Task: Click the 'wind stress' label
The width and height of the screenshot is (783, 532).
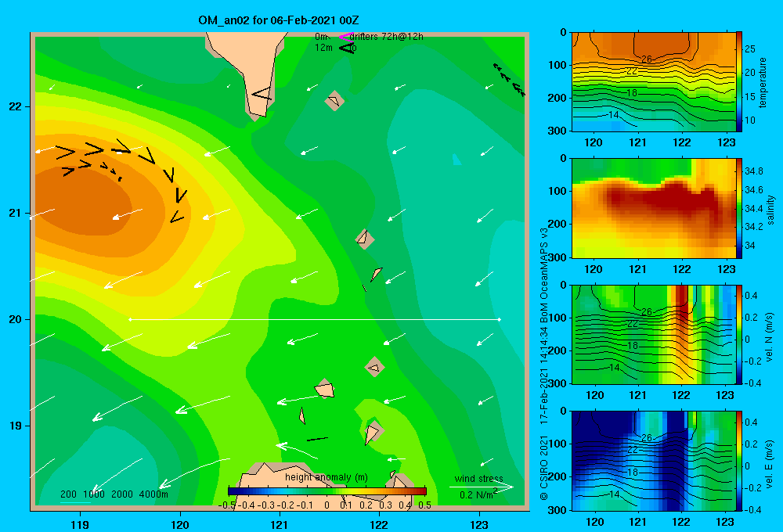Action: pos(479,478)
